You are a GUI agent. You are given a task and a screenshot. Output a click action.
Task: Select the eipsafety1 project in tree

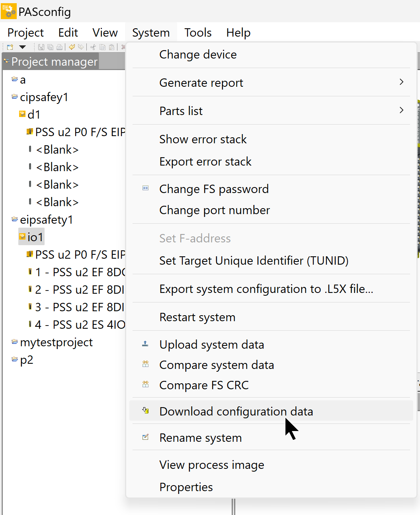click(47, 220)
